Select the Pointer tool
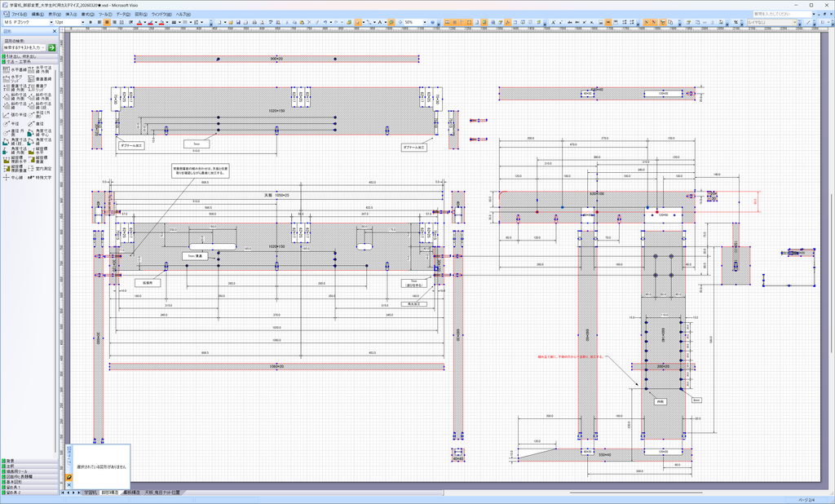This screenshot has width=835, height=504. (x=357, y=22)
